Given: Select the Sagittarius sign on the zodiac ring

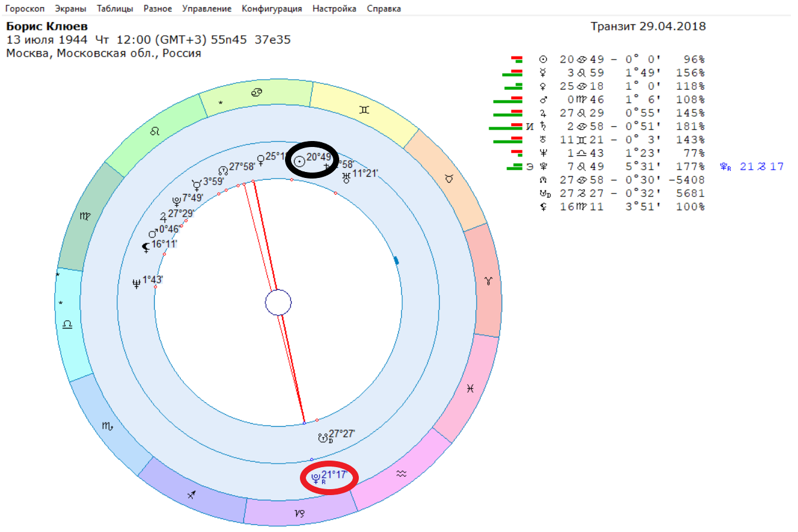Looking at the screenshot, I should coord(191,494).
